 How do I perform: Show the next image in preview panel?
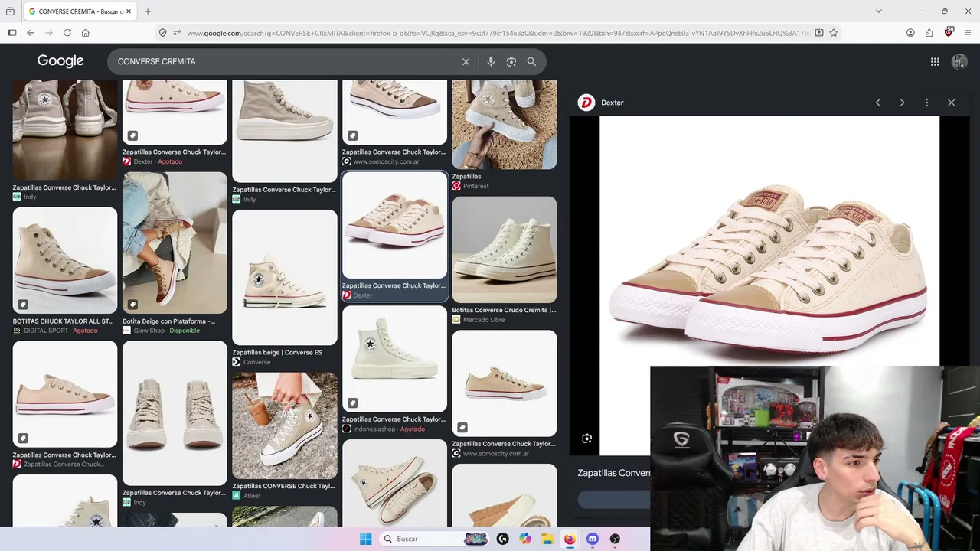902,103
